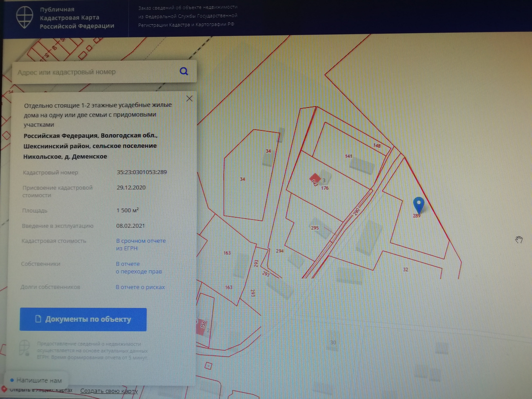Click the magnifying glass search icon

click(x=184, y=71)
